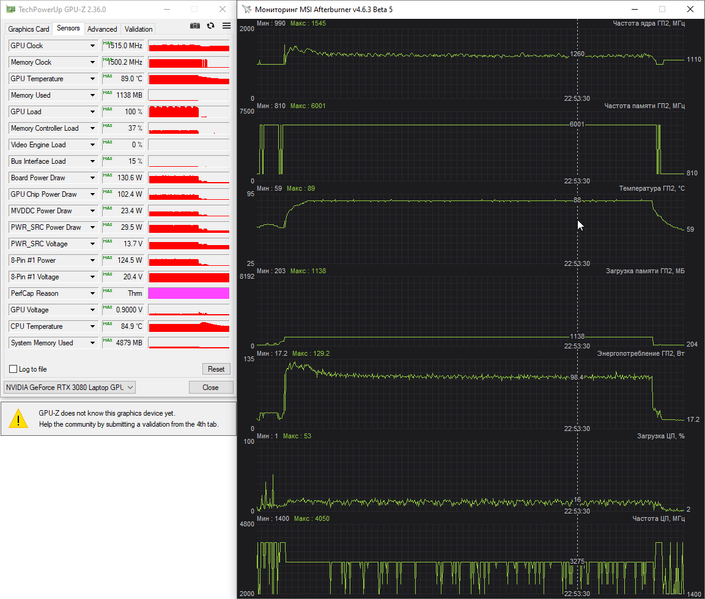705x599 pixels.
Task: Expand the Memory Used sensor dropdown
Action: (92, 95)
